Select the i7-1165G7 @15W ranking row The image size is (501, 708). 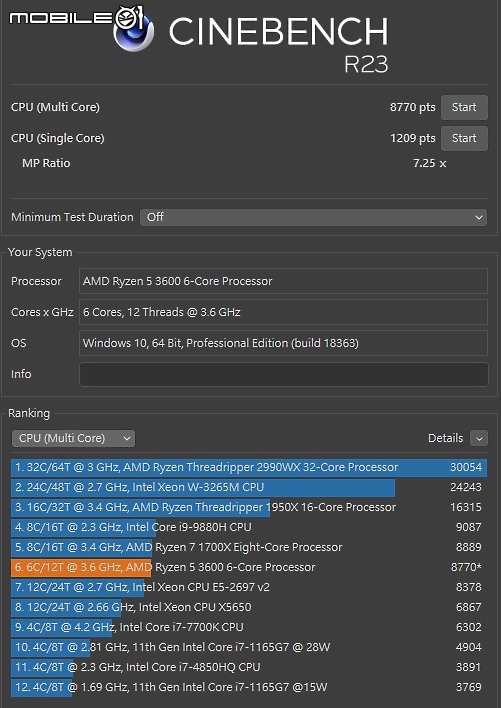tap(249, 687)
